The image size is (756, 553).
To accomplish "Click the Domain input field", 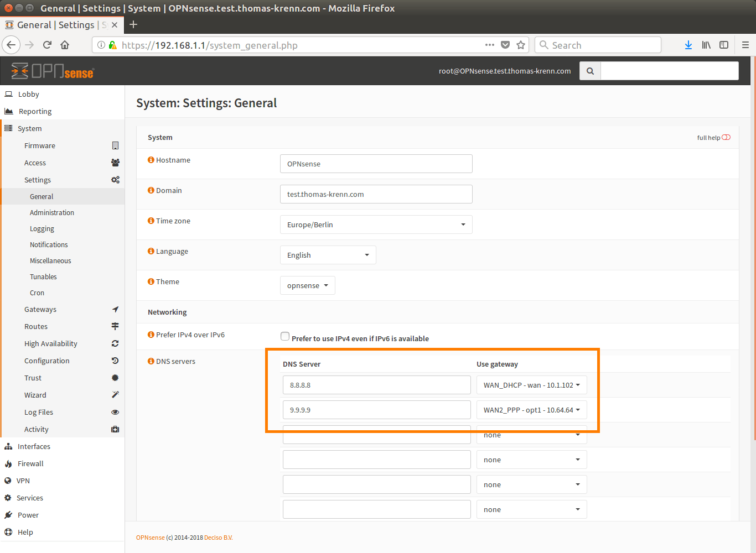I will [x=376, y=194].
